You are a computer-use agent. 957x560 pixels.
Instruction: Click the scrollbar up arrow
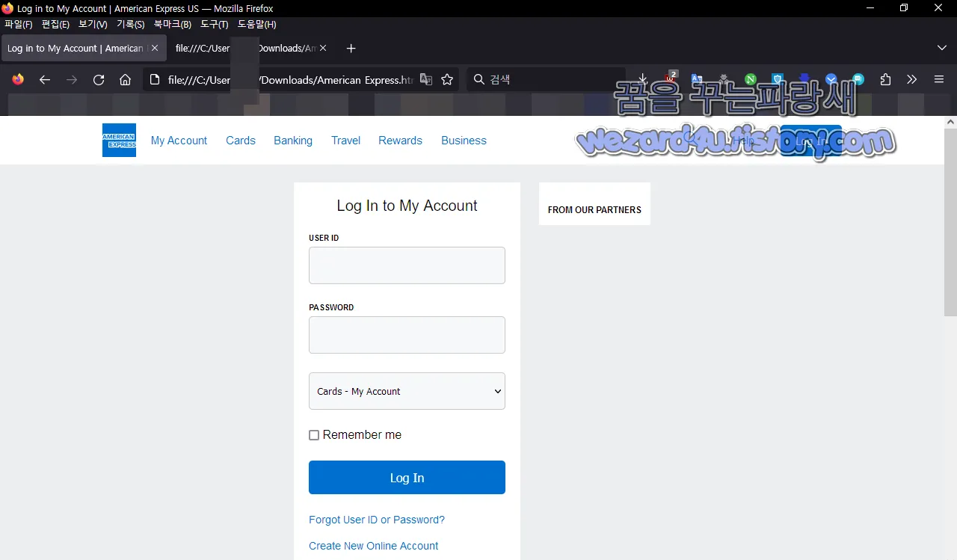tap(951, 121)
